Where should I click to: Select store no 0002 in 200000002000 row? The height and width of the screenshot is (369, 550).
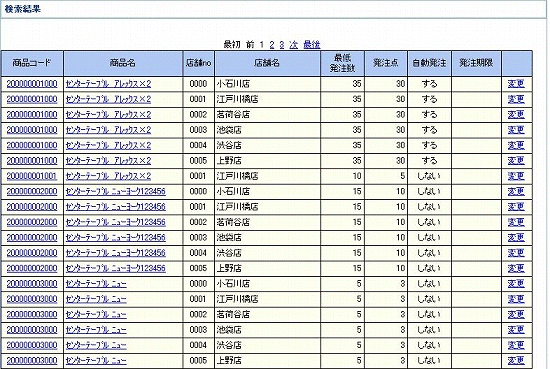198,222
